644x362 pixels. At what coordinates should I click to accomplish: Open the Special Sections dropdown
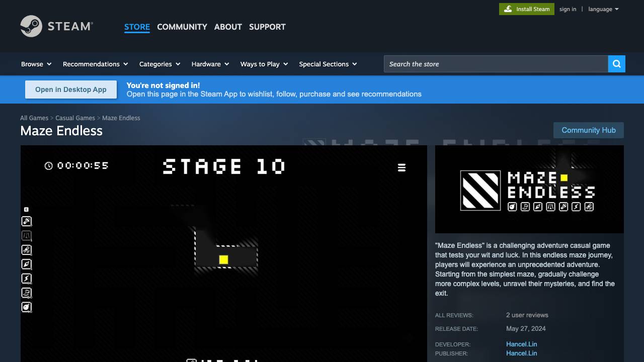pyautogui.click(x=328, y=64)
